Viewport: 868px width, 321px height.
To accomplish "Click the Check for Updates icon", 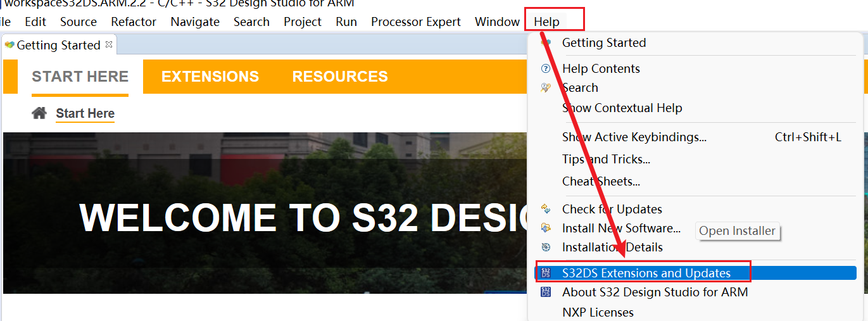I will pos(546,209).
